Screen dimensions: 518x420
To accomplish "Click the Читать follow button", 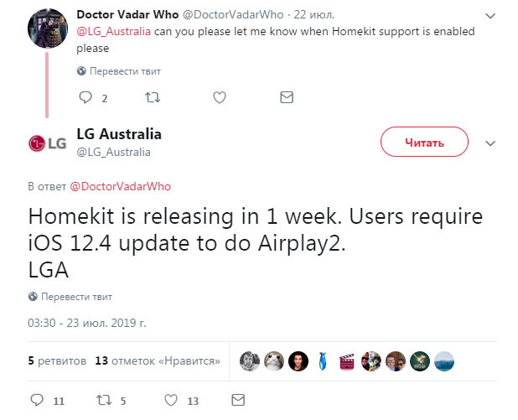I will click(x=424, y=143).
